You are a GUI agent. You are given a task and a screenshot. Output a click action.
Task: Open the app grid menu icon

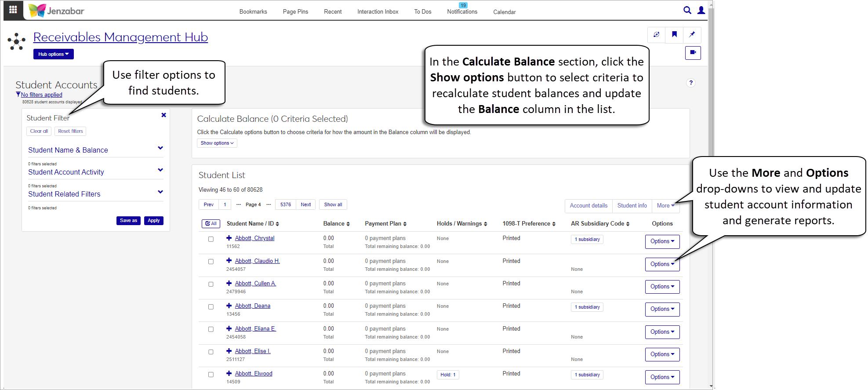[13, 10]
